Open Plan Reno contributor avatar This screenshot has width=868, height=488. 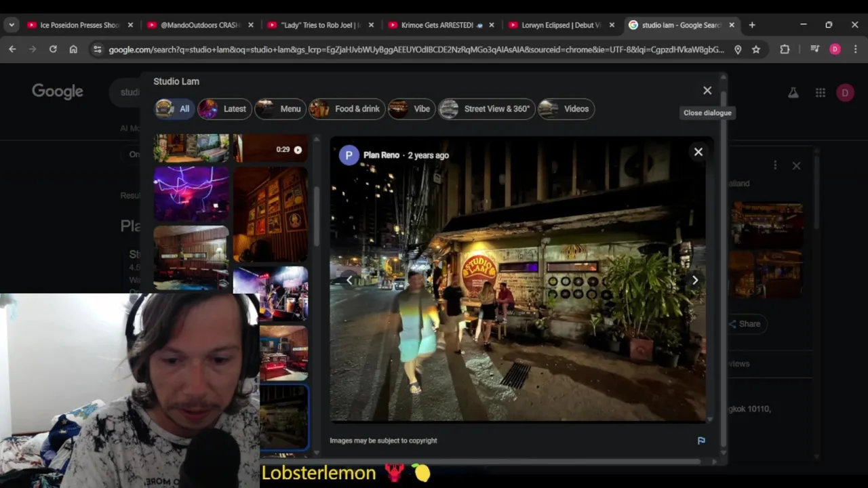point(349,155)
